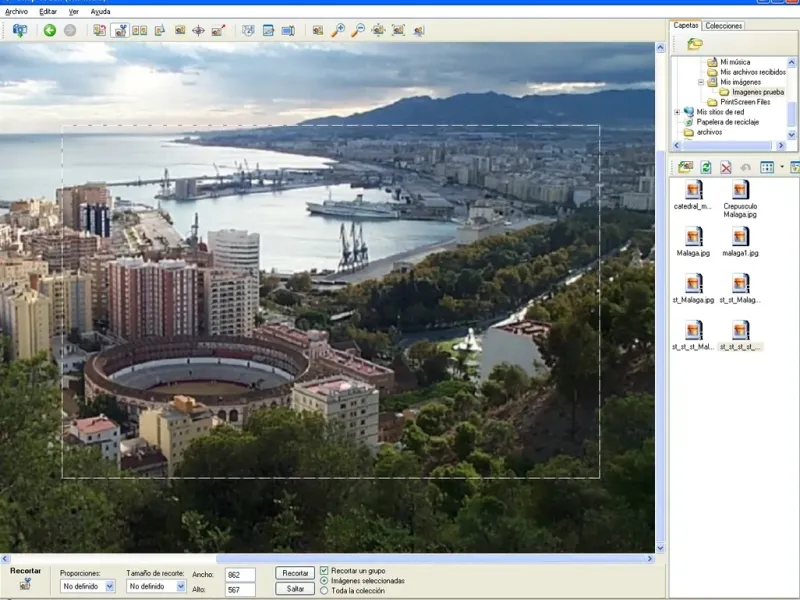Select the crop tool with scissors icon
This screenshot has width=800, height=600.
pyautogui.click(x=120, y=31)
